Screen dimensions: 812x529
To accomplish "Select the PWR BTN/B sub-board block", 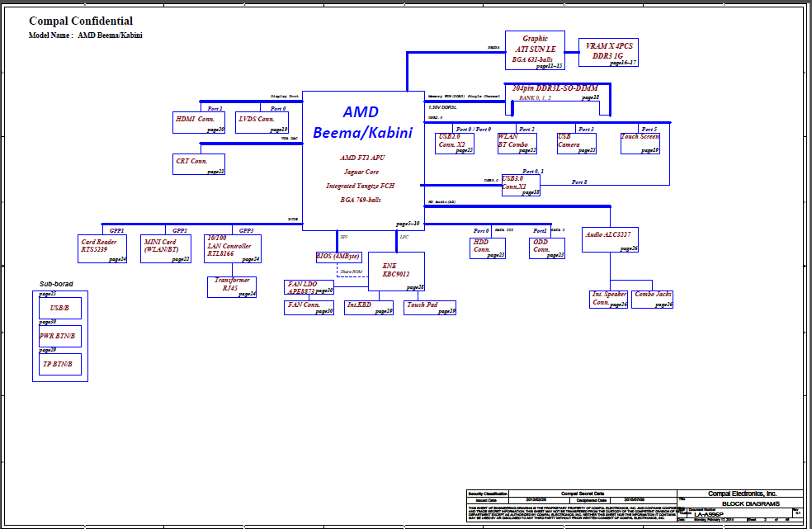I will [x=60, y=336].
